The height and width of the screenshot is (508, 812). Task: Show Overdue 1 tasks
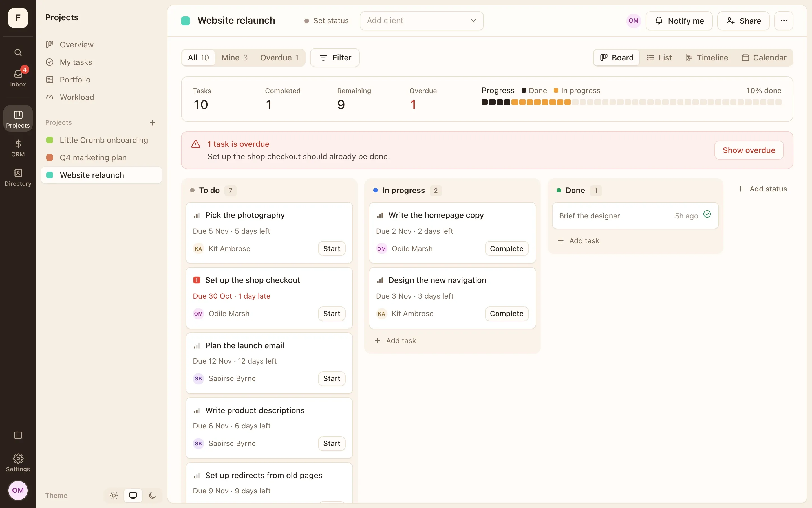[x=279, y=58]
